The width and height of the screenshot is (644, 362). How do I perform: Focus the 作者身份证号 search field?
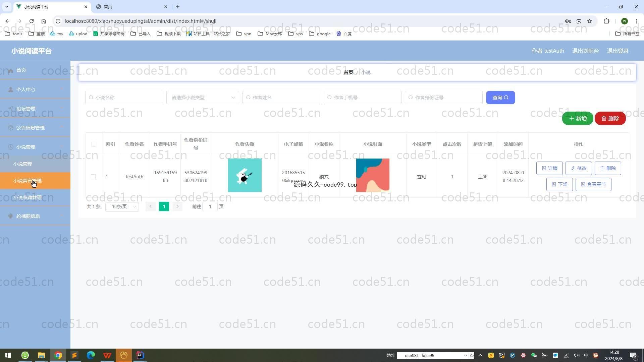[443, 98]
